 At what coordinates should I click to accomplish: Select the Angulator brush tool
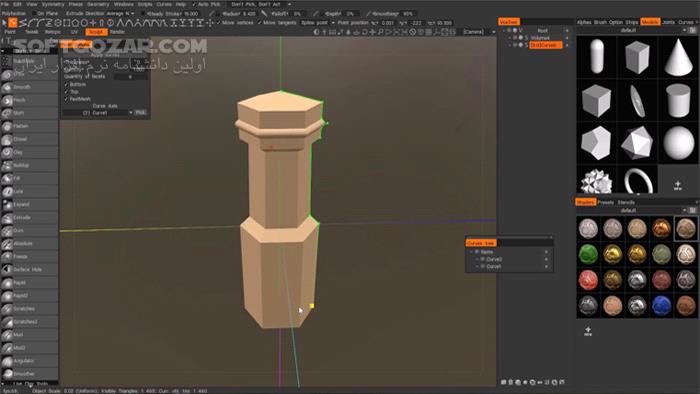[x=29, y=361]
